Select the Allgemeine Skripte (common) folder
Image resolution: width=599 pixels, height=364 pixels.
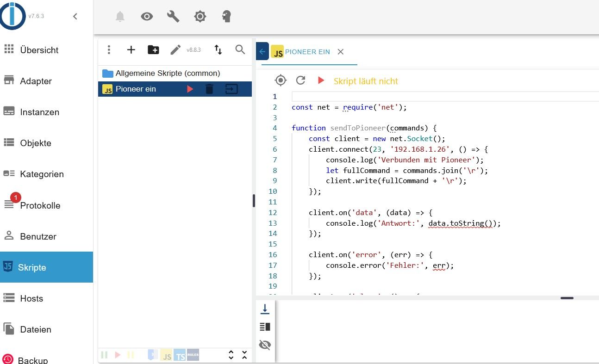coord(175,73)
